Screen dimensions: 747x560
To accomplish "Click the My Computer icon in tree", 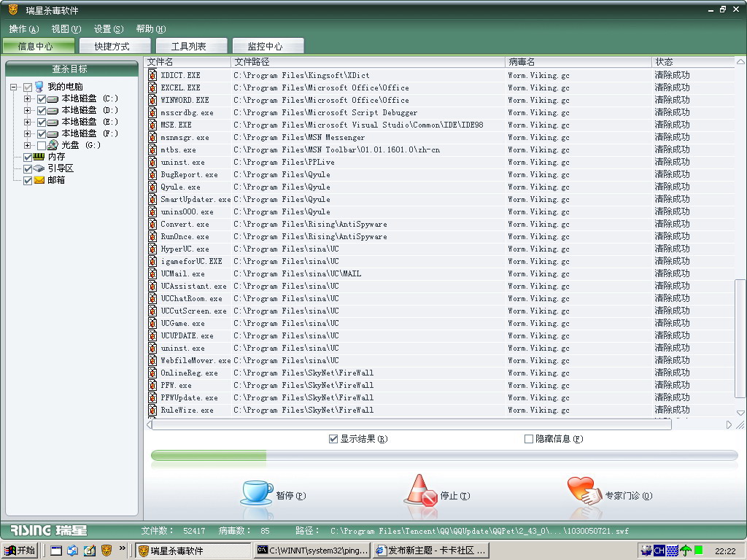I will click(x=39, y=87).
